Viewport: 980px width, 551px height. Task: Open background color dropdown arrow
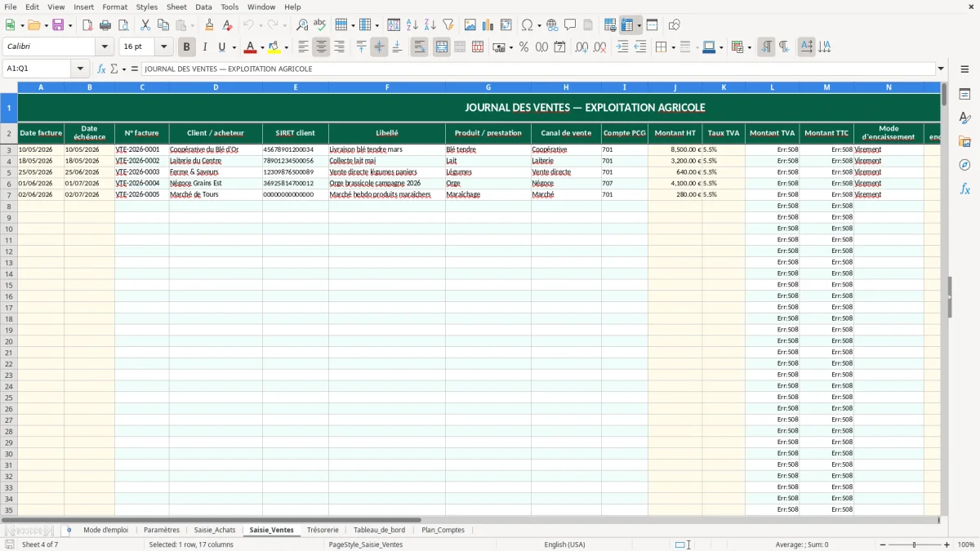click(x=286, y=47)
